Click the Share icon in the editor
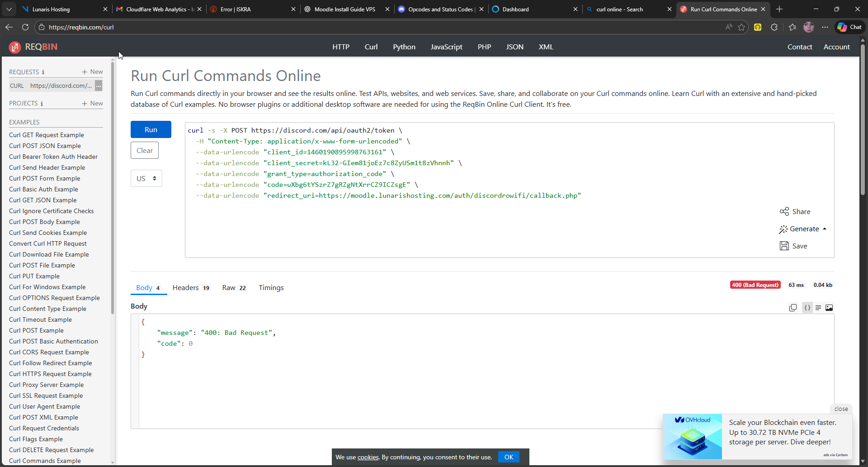 784,211
